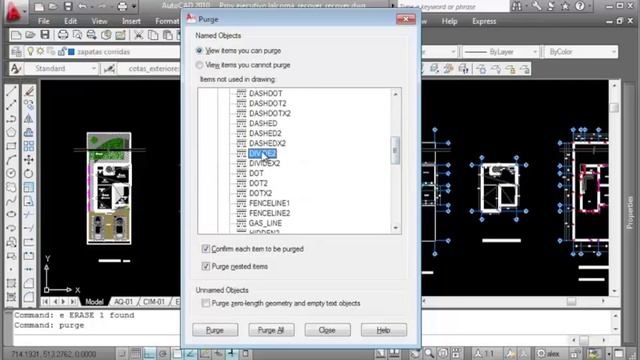Select the Ellipse draw tool
The image size is (640, 360).
(x=11, y=214)
